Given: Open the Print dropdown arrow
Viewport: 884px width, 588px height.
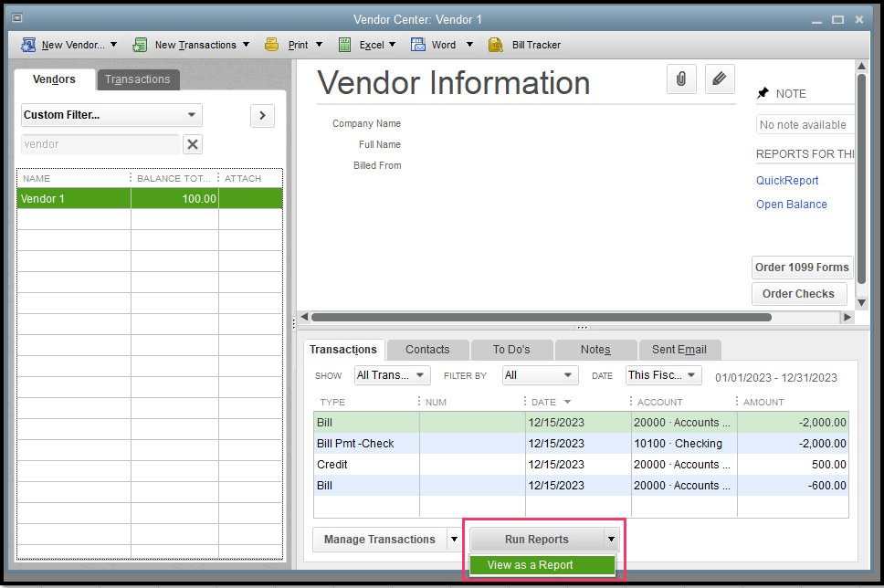Looking at the screenshot, I should point(319,45).
